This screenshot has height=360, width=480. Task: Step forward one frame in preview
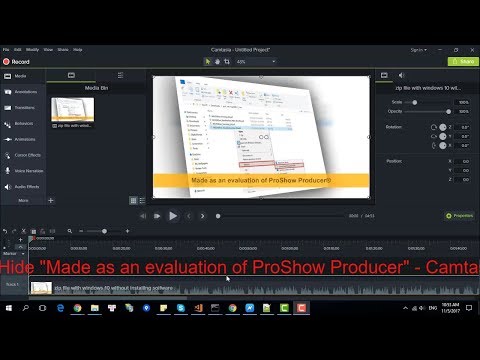[157, 216]
